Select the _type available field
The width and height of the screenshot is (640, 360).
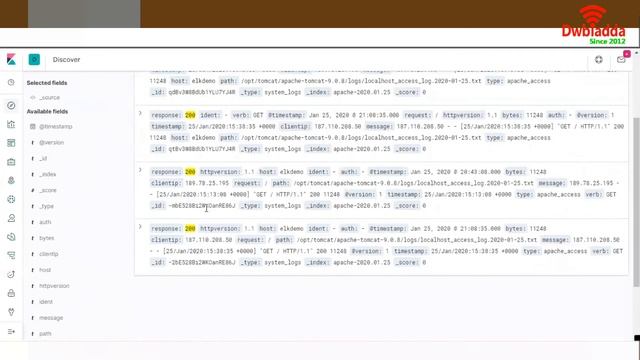[47, 206]
